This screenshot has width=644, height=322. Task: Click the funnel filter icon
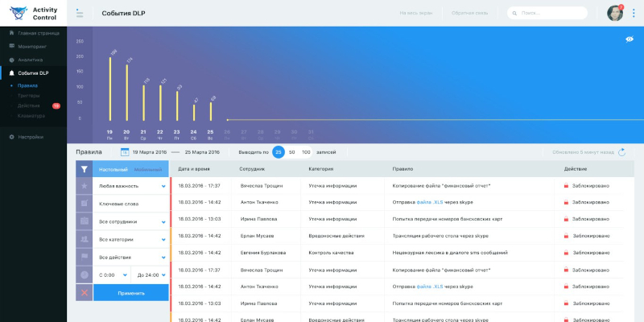coord(84,169)
